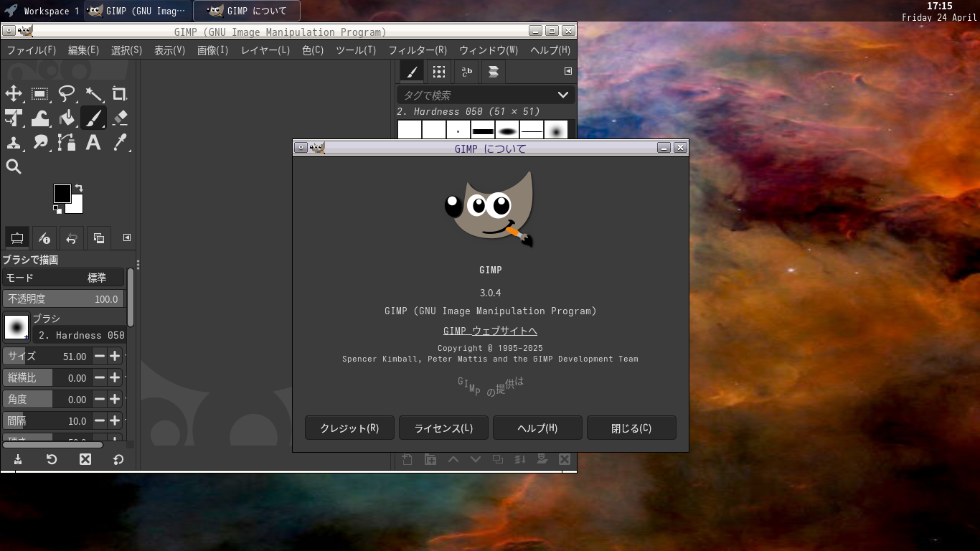The height and width of the screenshot is (551, 980).
Task: Click the ライセンス(L) license button
Action: [443, 428]
